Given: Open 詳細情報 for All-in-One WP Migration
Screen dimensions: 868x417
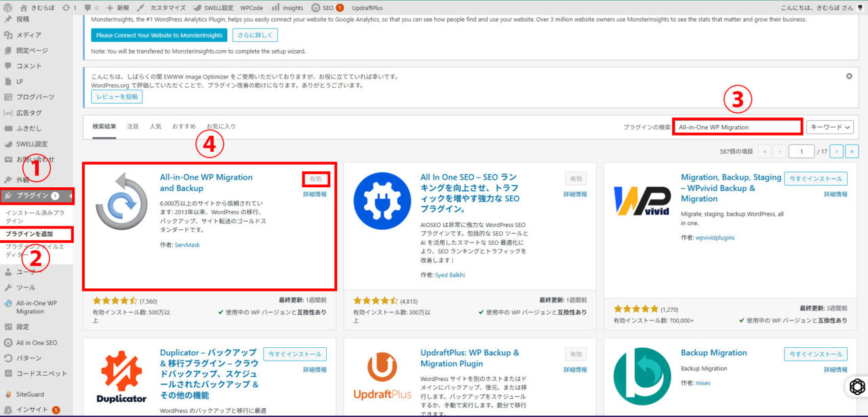Looking at the screenshot, I should tap(315, 194).
